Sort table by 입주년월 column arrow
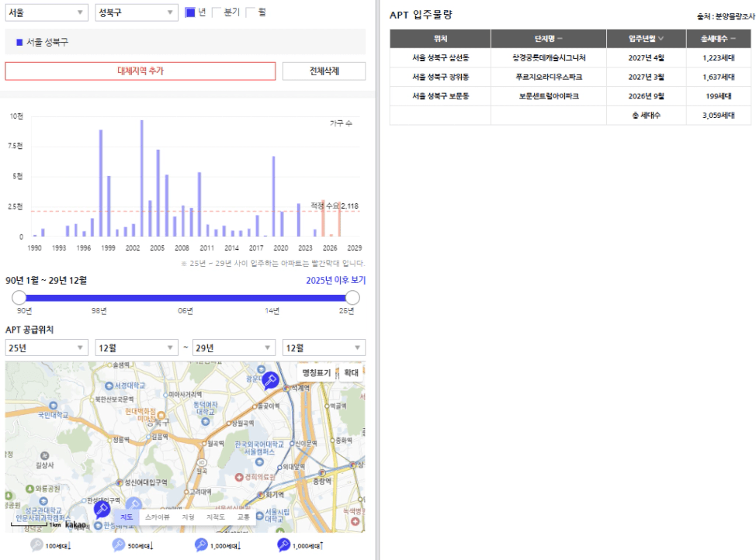The image size is (756, 560). point(661,39)
